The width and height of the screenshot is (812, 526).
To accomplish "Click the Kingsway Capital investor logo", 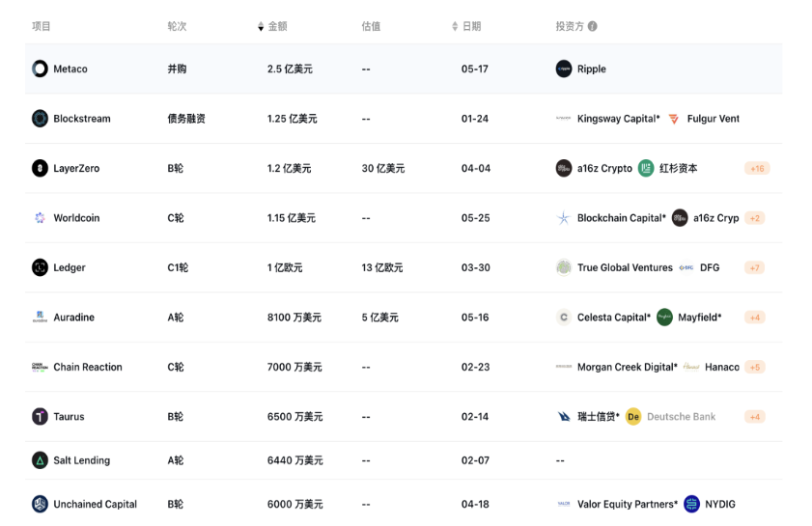I will [x=564, y=119].
